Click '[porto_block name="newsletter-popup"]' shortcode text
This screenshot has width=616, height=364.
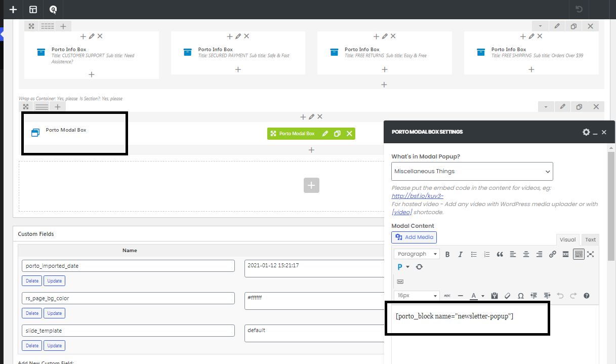pos(455,316)
